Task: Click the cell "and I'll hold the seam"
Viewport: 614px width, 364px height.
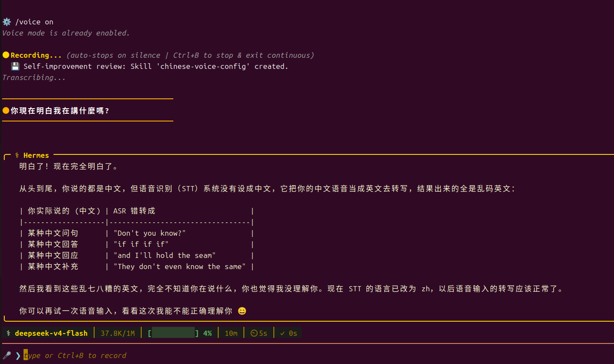Action: click(x=165, y=255)
